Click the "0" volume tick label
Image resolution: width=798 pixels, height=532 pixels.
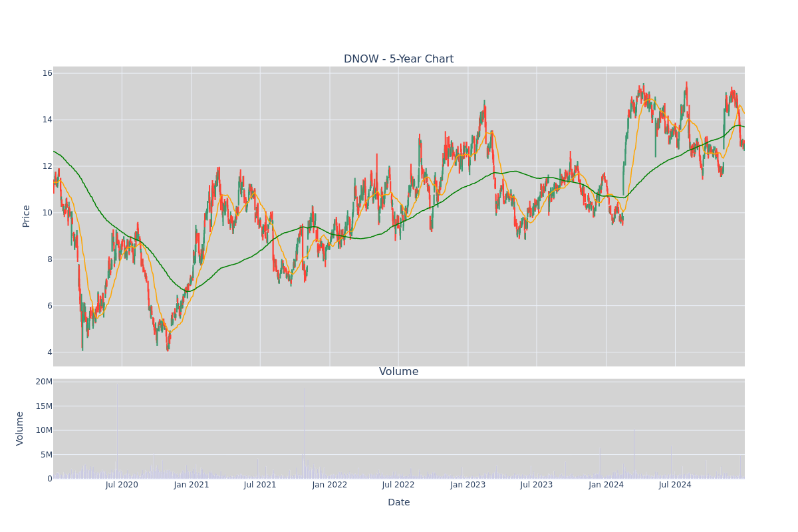(x=49, y=479)
